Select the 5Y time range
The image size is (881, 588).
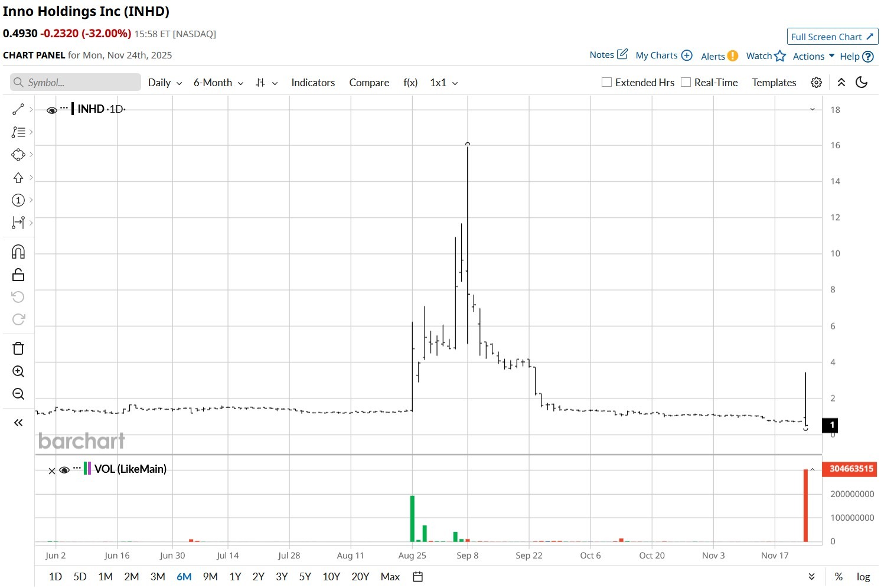click(305, 577)
